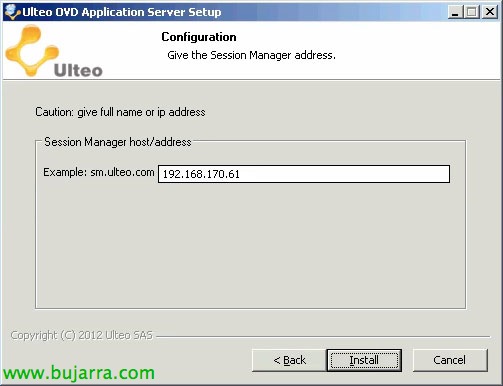Viewport: 503px width, 386px height.
Task: Click the Ulteo logo image
Action: (54, 52)
